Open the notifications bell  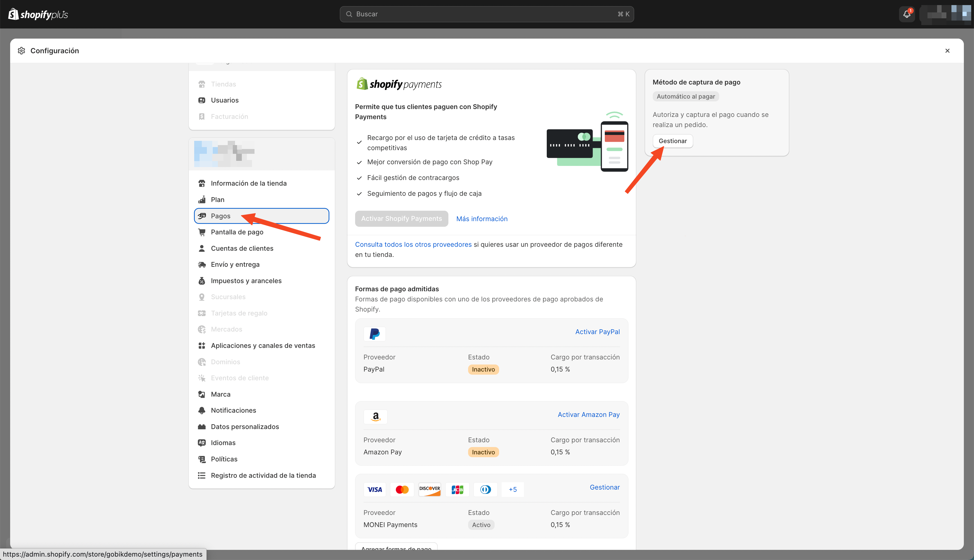907,14
